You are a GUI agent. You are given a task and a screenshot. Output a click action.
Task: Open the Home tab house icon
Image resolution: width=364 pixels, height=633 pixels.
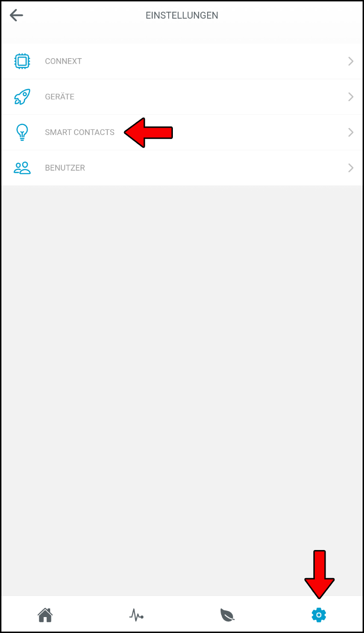tap(45, 615)
